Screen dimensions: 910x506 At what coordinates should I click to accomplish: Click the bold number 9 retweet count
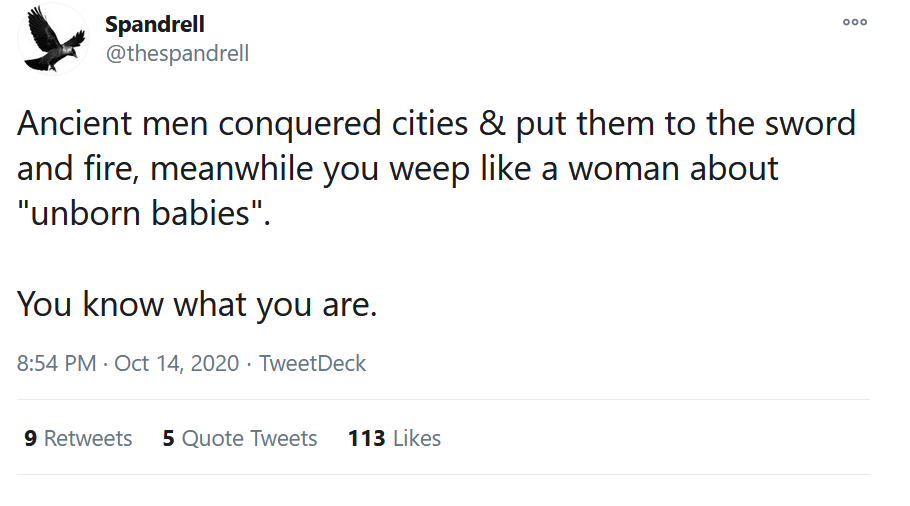31,438
